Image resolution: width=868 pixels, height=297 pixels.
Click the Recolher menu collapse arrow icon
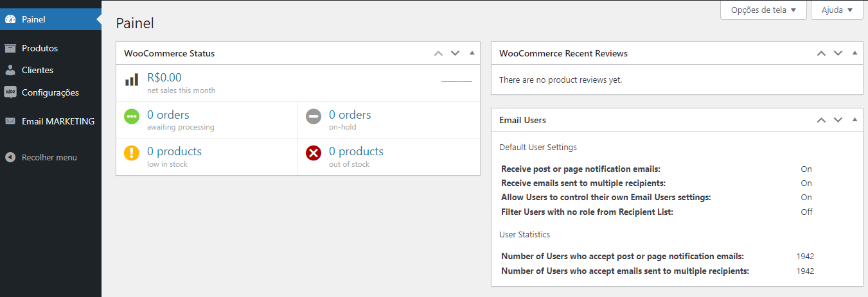coord(10,157)
